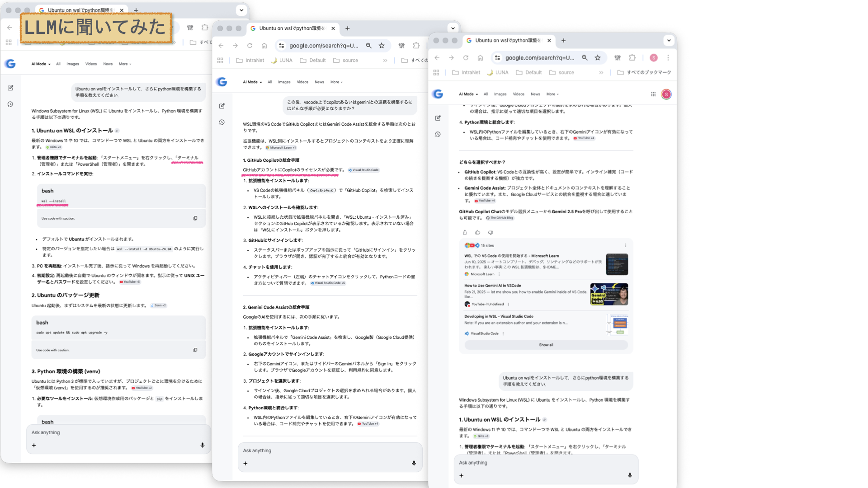This screenshot has height=488, width=868.
Task: Expand the AI Mode dropdown in the right window
Action: (x=468, y=94)
